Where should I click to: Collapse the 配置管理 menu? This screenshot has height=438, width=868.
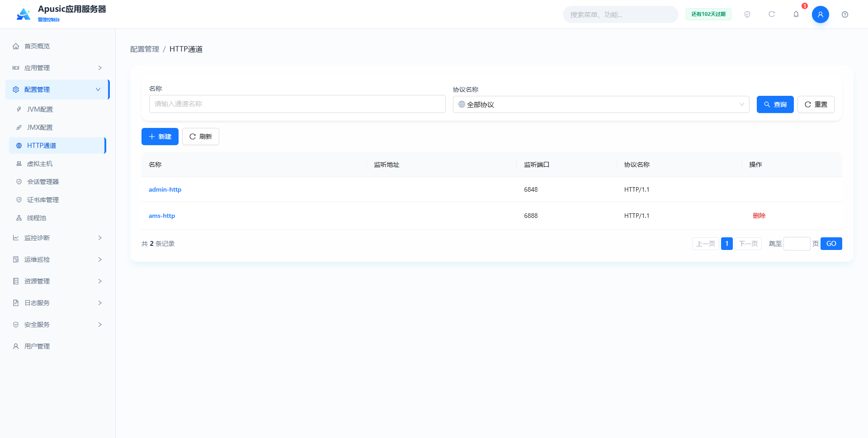point(58,89)
